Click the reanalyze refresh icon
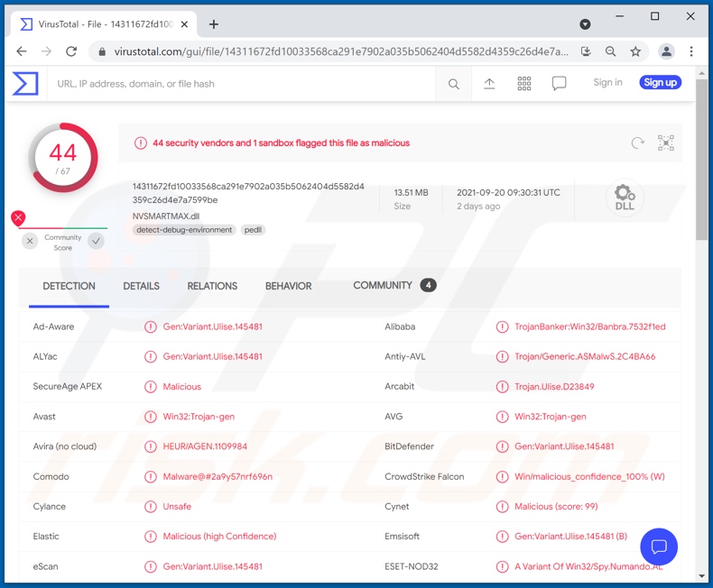Image resolution: width=713 pixels, height=588 pixels. [x=637, y=143]
